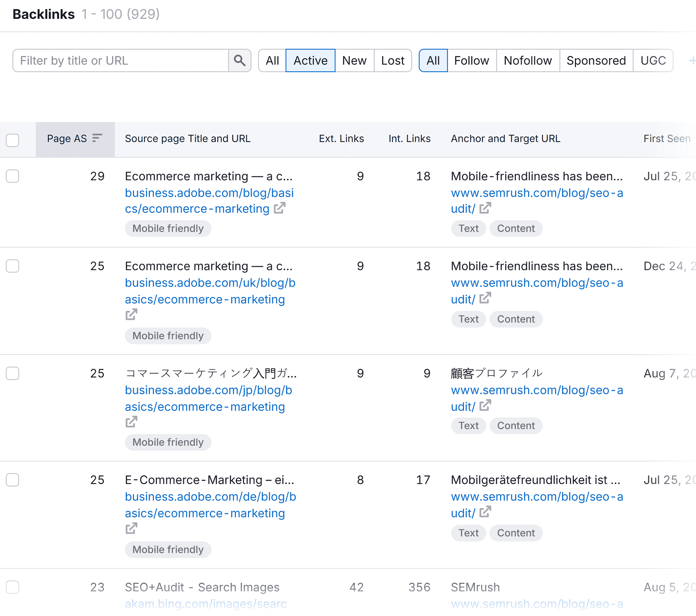Click the Backlinks heading
Image resolution: width=696 pixels, height=616 pixels.
pos(44,14)
